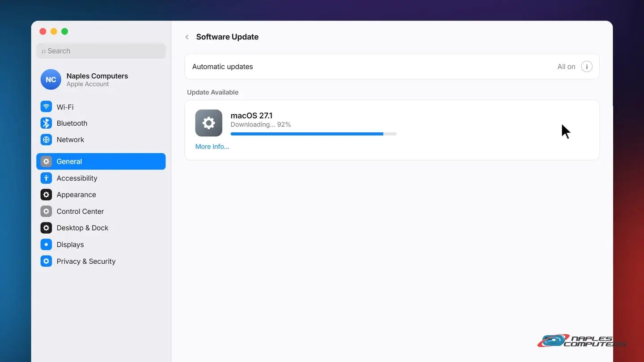This screenshot has height=362, width=644.
Task: Click the Network globe icon
Action: point(46,140)
